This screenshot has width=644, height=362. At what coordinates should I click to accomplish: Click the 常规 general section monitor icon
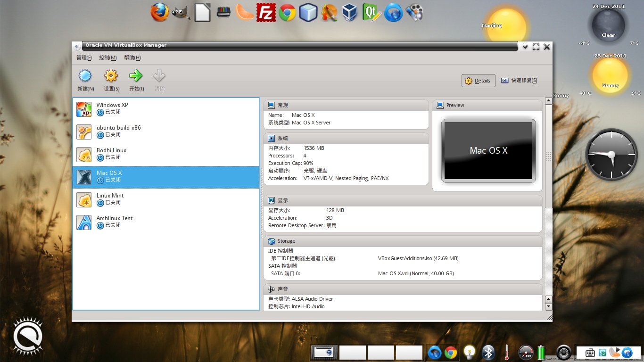tap(271, 105)
